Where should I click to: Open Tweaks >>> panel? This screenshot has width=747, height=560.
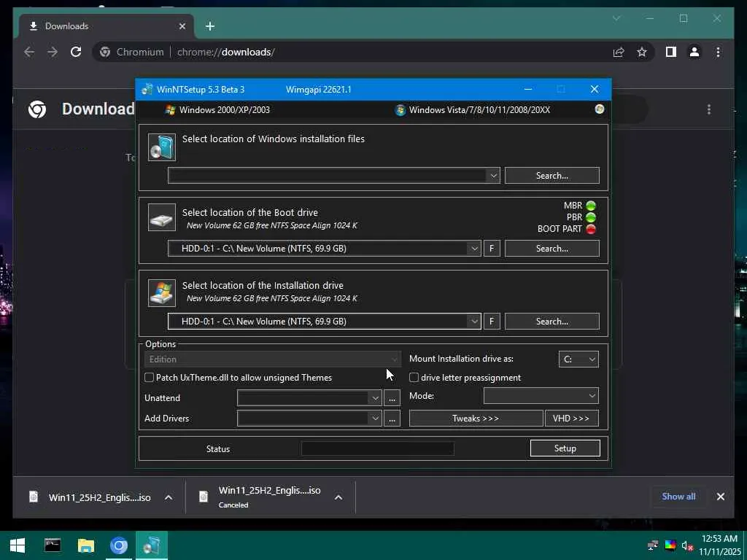(x=476, y=418)
